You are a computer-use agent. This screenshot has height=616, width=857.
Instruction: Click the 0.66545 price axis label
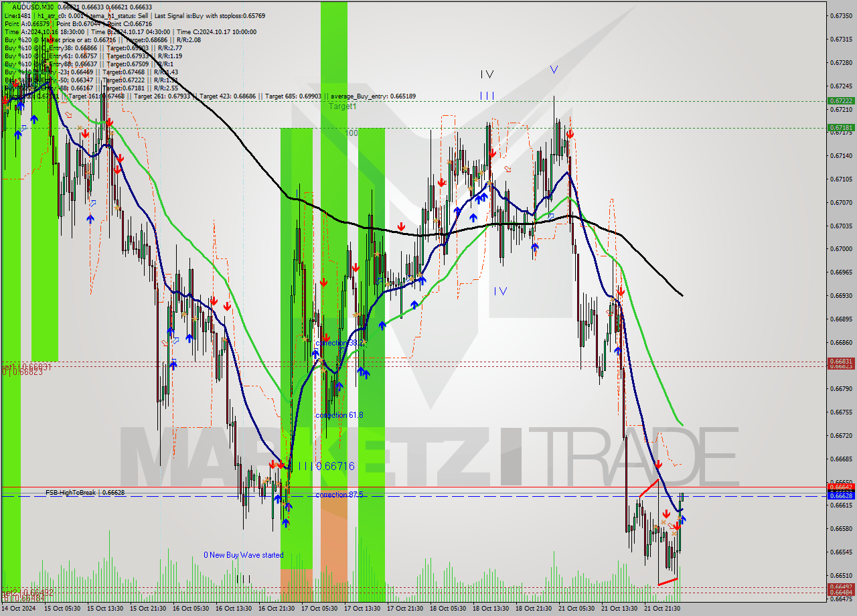tap(841, 552)
